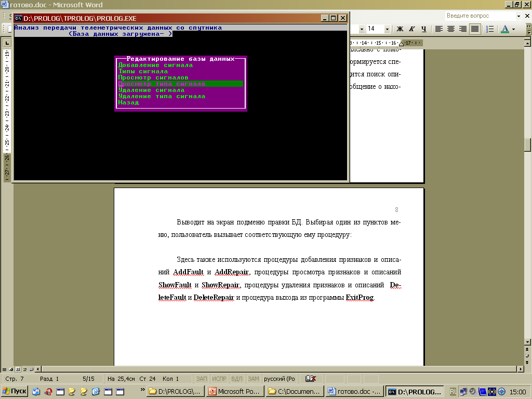The image size is (532, 399).
Task: Switch to C:\Documen... folder taskbar button
Action: (x=295, y=392)
